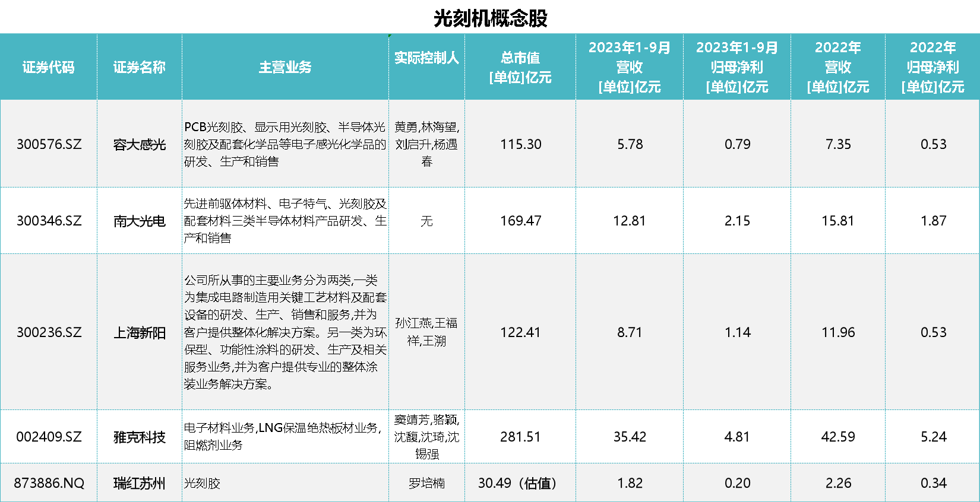980x502 pixels.
Task: Select the 总市值 column header
Action: pyautogui.click(x=520, y=67)
